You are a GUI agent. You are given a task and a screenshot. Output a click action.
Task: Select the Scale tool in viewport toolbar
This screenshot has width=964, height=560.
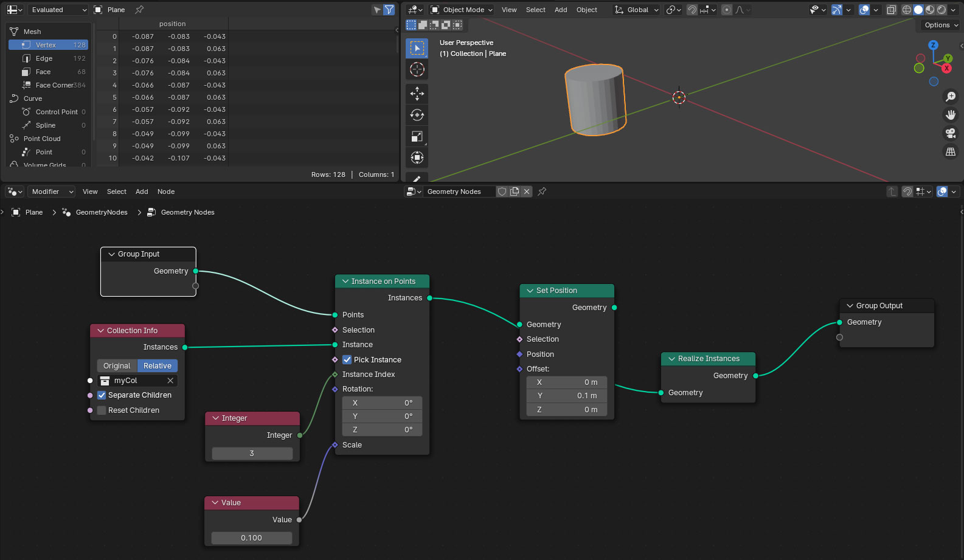point(417,136)
